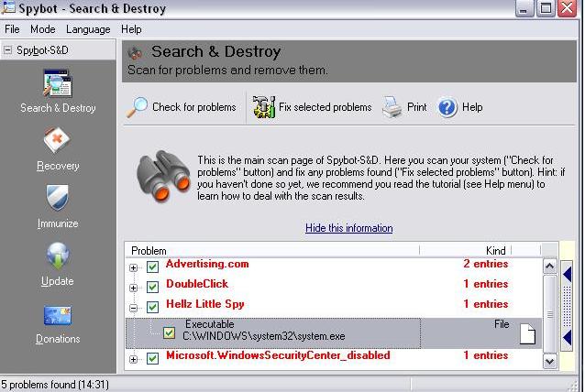Click the upper blue arrow on side panel
The height and width of the screenshot is (392, 585).
(567, 275)
